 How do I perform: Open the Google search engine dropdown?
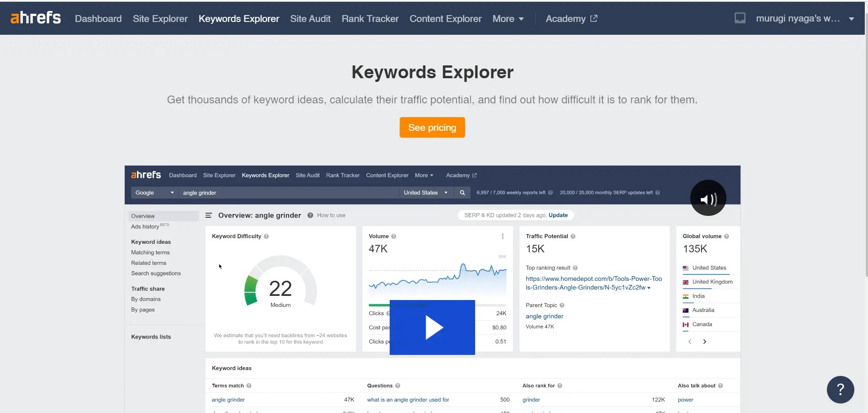click(x=153, y=193)
